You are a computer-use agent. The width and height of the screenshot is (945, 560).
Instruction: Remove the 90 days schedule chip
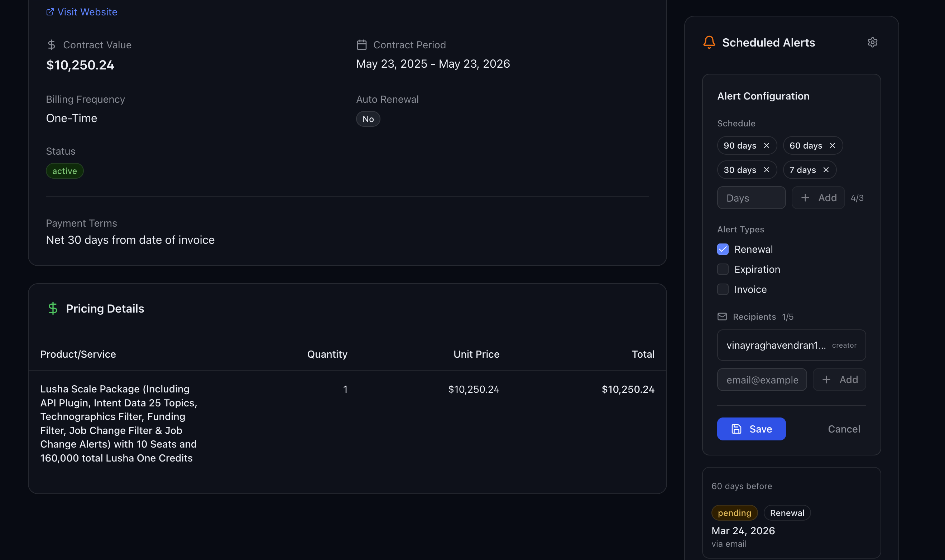tap(766, 146)
